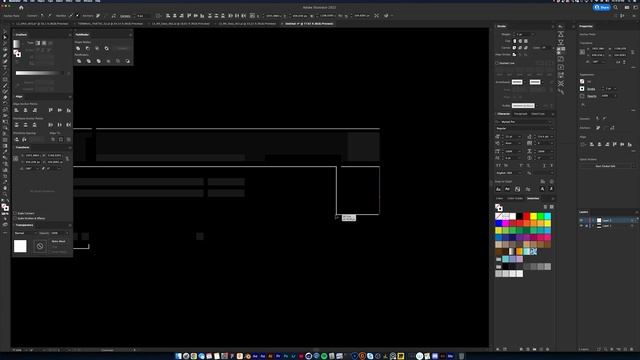Distribute objects by horizontal center in Align panel
Image resolution: width=640 pixels, height=360 pixels.
(60, 125)
